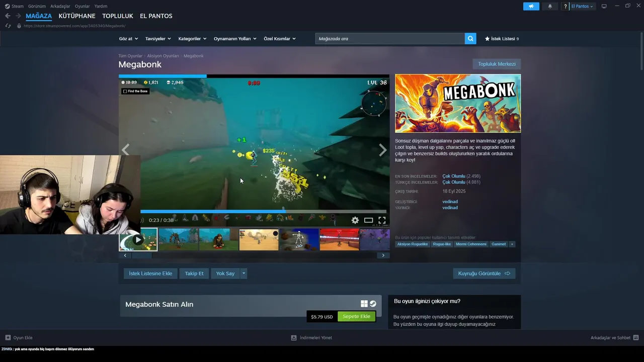Click the blue megaphone announcements icon

(x=531, y=7)
